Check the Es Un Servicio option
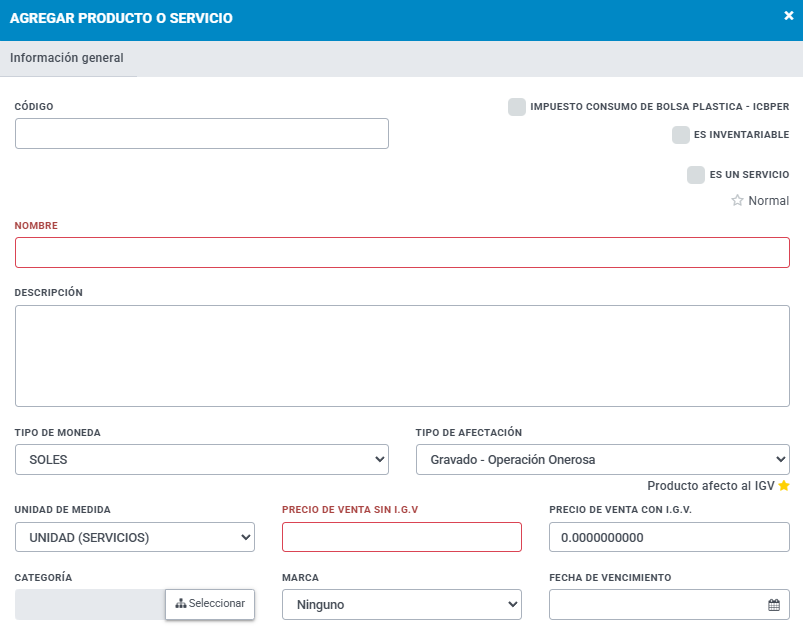803x629 pixels. coord(695,175)
